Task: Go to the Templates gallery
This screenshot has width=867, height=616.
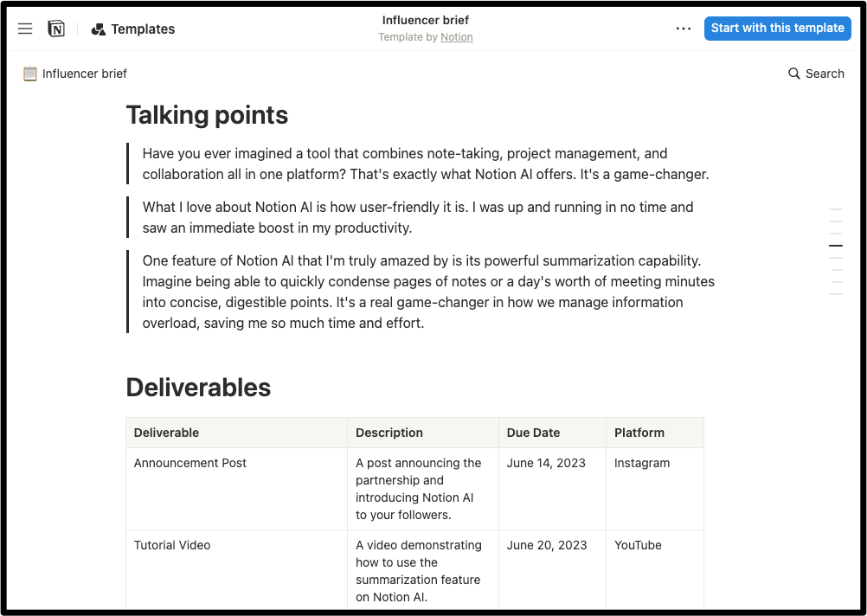Action: click(143, 29)
